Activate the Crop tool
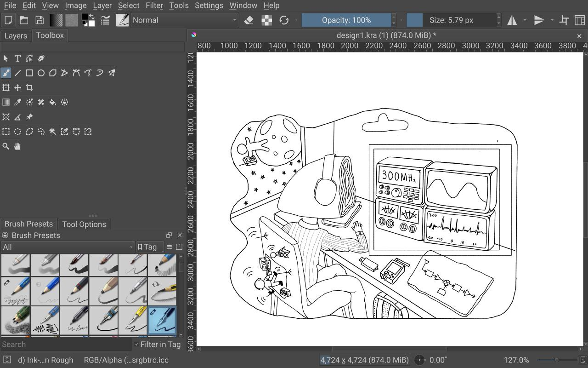This screenshot has width=588, height=368. [29, 87]
